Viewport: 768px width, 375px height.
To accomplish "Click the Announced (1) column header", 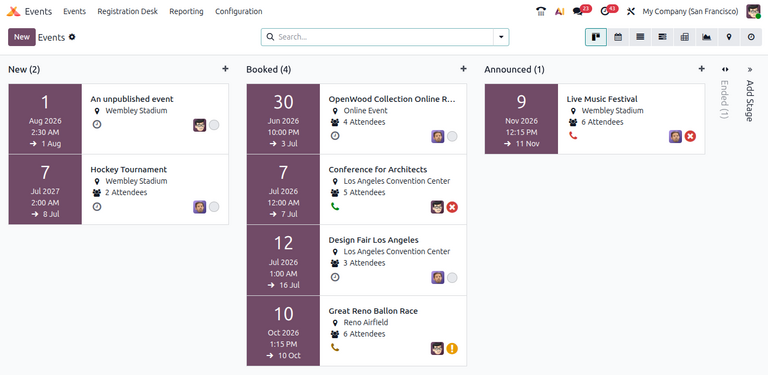I will click(514, 70).
